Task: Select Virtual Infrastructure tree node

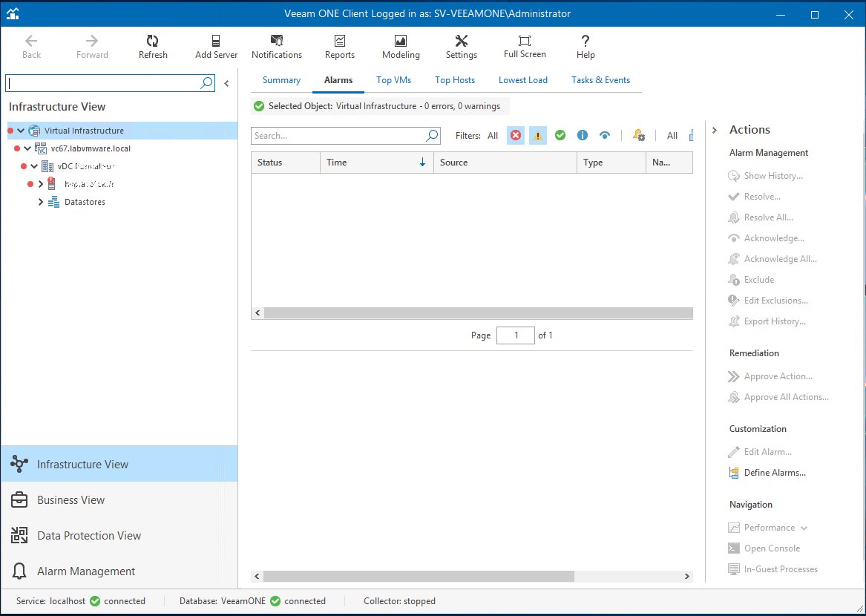Action: (x=84, y=131)
